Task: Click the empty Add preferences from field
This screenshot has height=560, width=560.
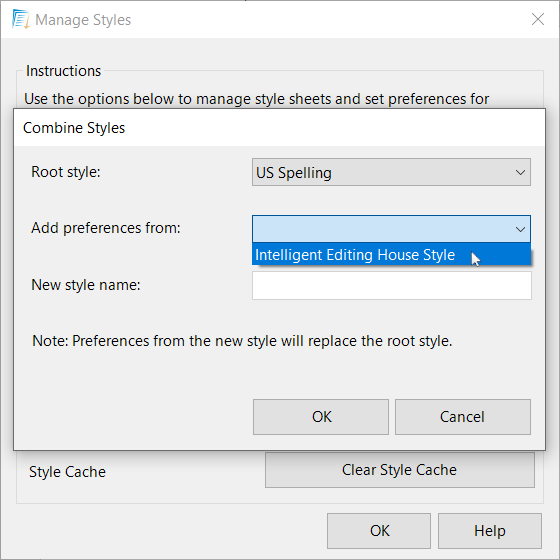Action: pos(391,229)
